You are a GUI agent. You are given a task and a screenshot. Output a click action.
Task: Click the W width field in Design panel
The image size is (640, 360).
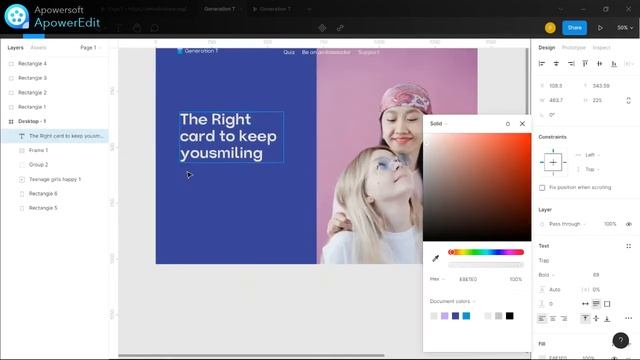556,100
